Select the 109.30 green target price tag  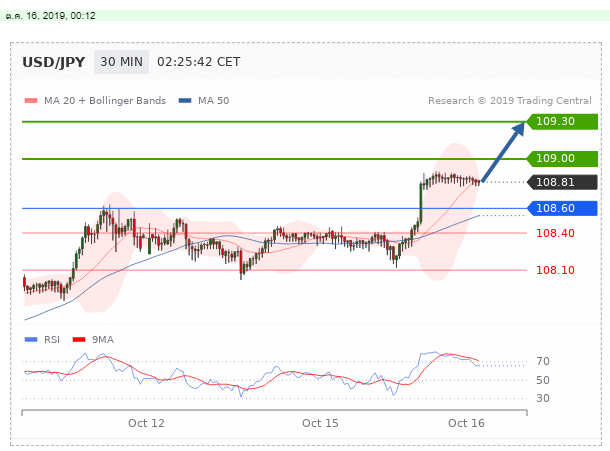563,122
